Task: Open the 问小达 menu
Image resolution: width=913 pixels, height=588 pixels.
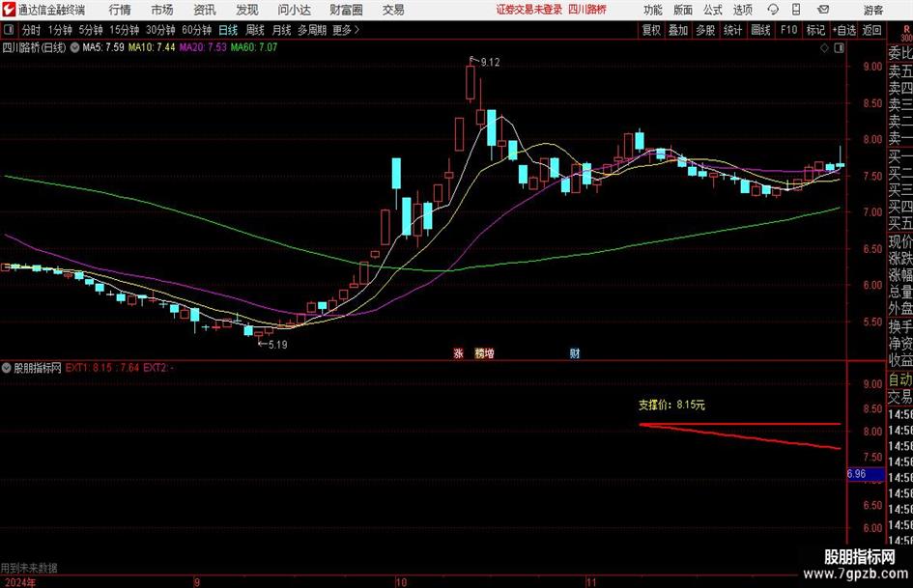Action: pos(294,10)
